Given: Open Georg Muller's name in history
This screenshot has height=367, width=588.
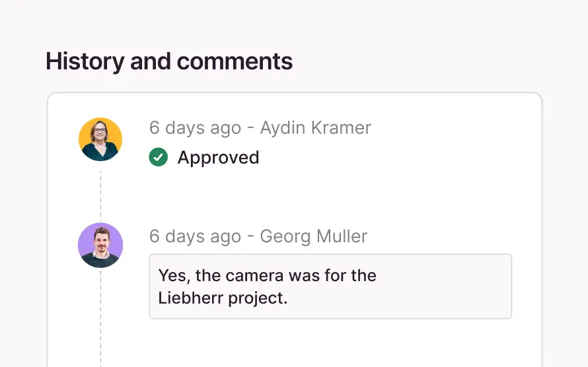Looking at the screenshot, I should (x=313, y=236).
